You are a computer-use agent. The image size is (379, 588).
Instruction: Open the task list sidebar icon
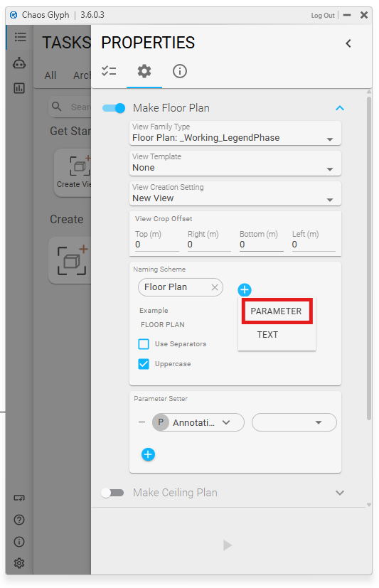[x=20, y=37]
